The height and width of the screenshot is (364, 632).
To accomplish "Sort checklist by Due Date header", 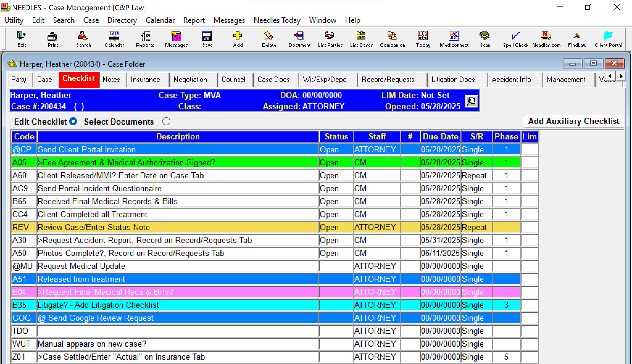I will pyautogui.click(x=440, y=137).
